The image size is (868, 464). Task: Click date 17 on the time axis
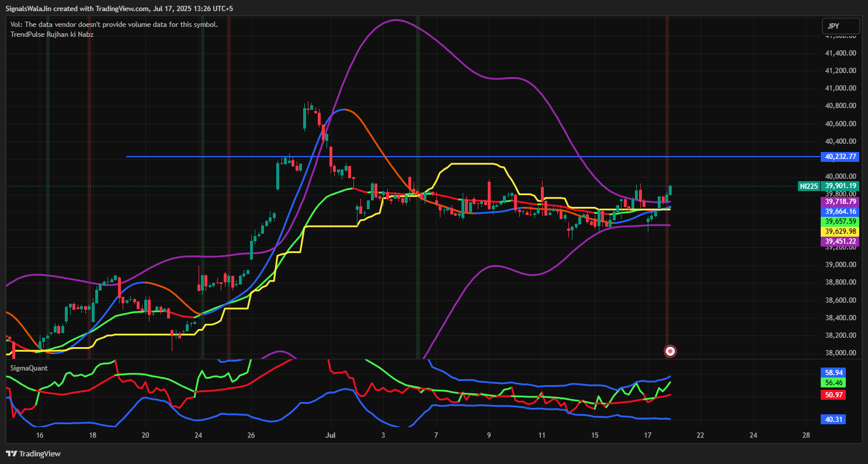coord(647,435)
